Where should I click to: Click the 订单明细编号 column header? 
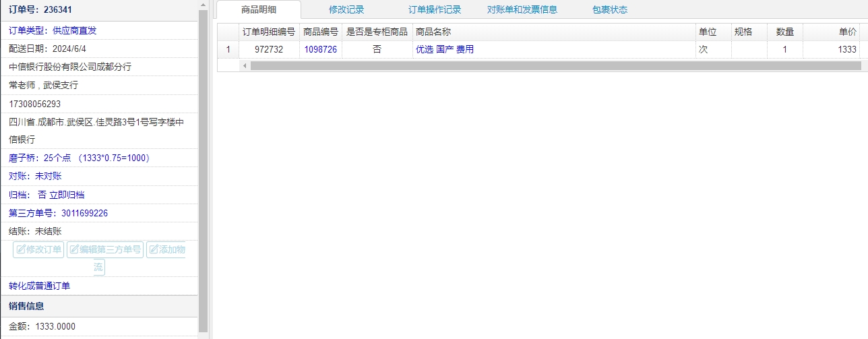[x=269, y=32]
